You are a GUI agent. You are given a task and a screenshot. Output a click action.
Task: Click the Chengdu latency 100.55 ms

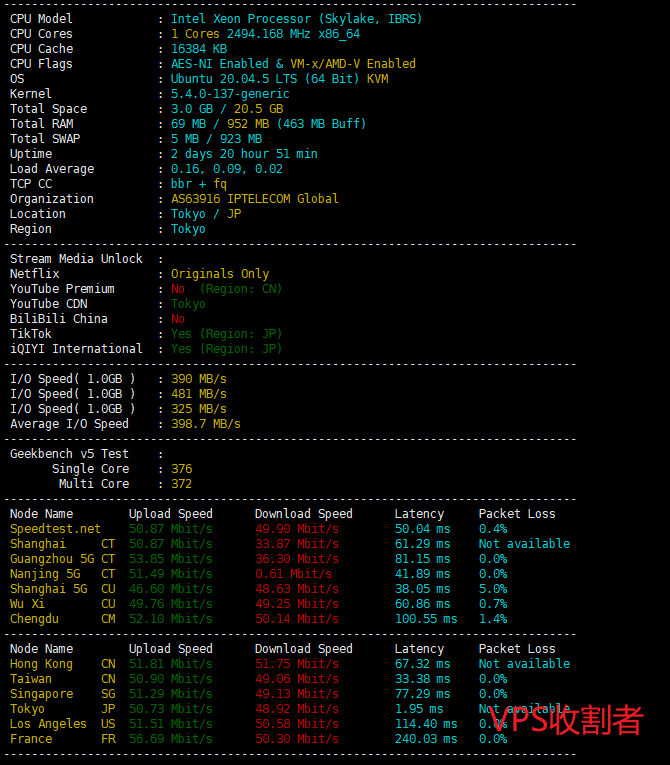tap(425, 619)
